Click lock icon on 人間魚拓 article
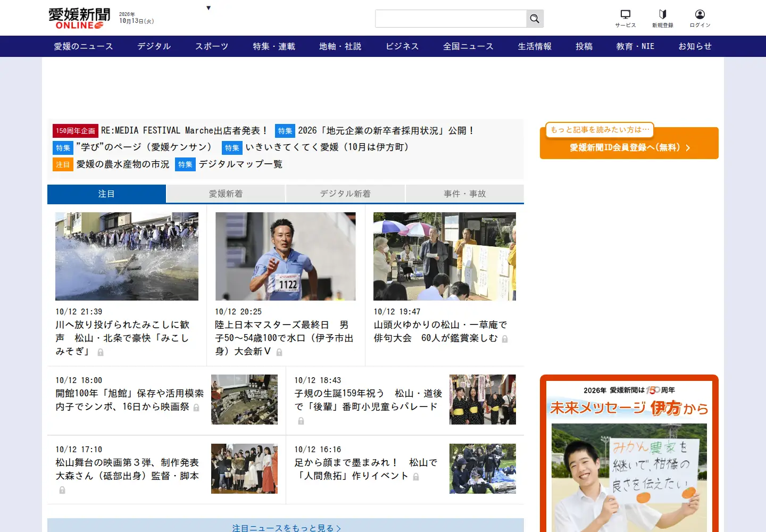The image size is (766, 532). pyautogui.click(x=416, y=477)
